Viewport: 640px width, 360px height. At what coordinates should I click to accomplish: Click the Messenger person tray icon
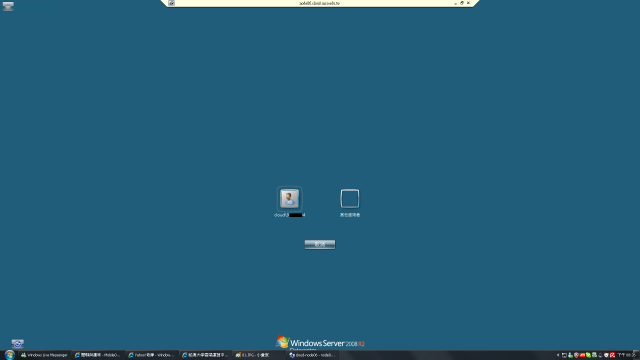pyautogui.click(x=570, y=355)
